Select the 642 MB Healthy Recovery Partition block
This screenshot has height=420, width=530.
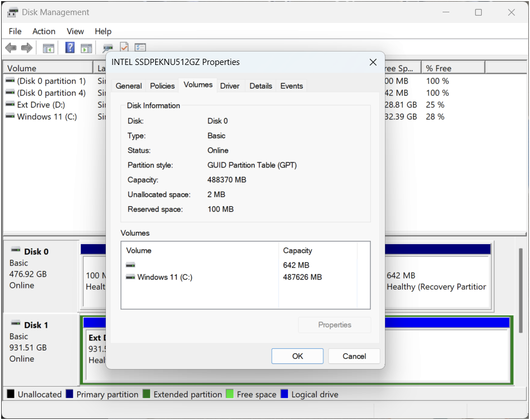pos(438,282)
